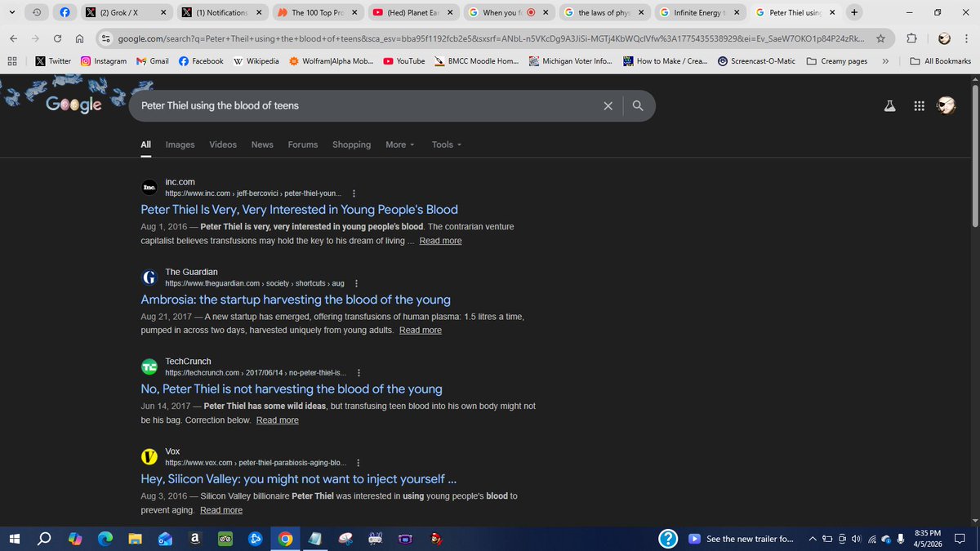980x551 pixels.
Task: Open the Twitter bookmark
Action: (53, 61)
